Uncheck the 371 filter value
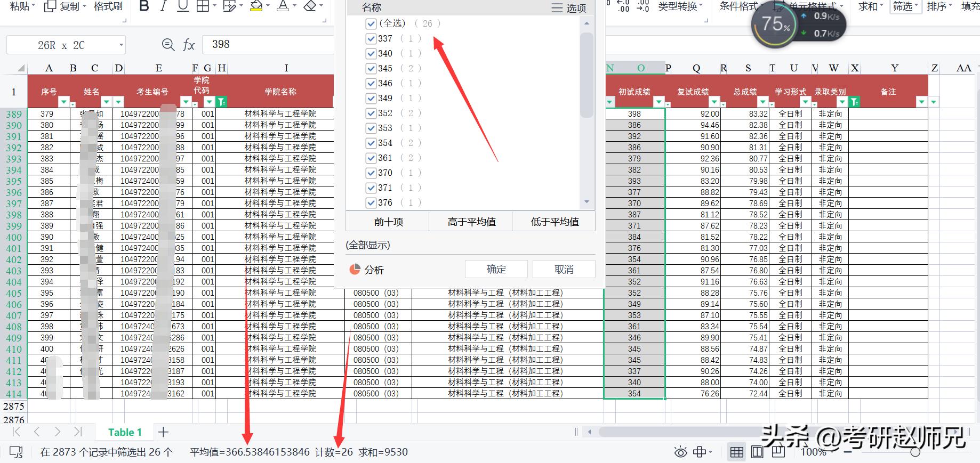 tap(371, 188)
